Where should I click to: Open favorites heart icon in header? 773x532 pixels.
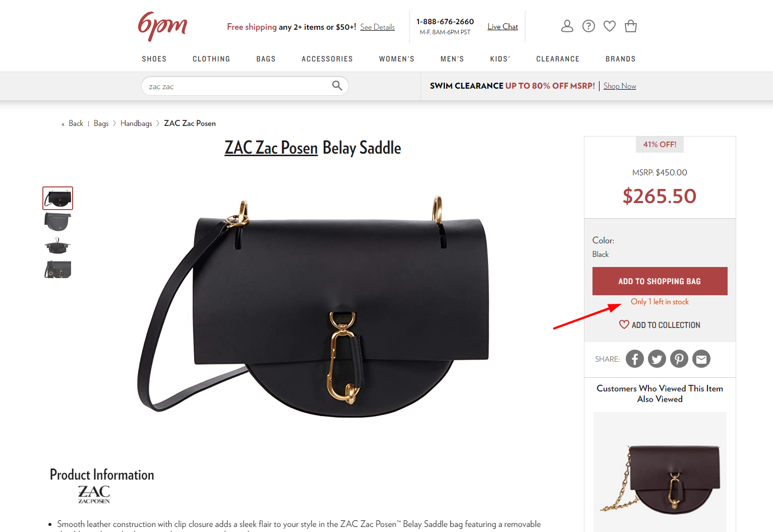[x=610, y=26]
